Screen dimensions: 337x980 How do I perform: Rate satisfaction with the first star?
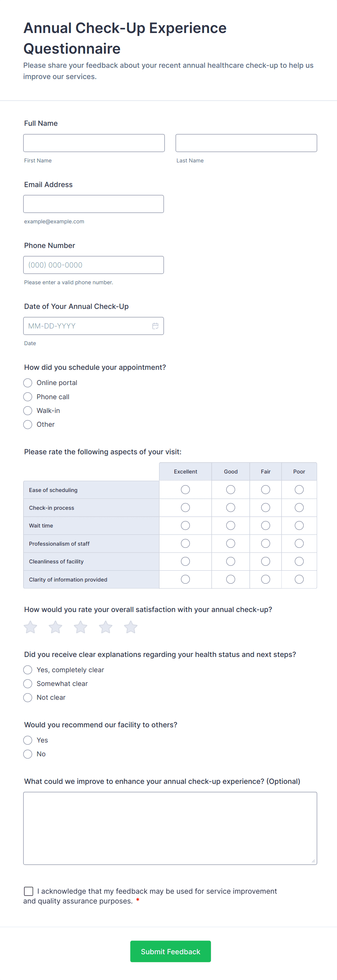point(30,627)
